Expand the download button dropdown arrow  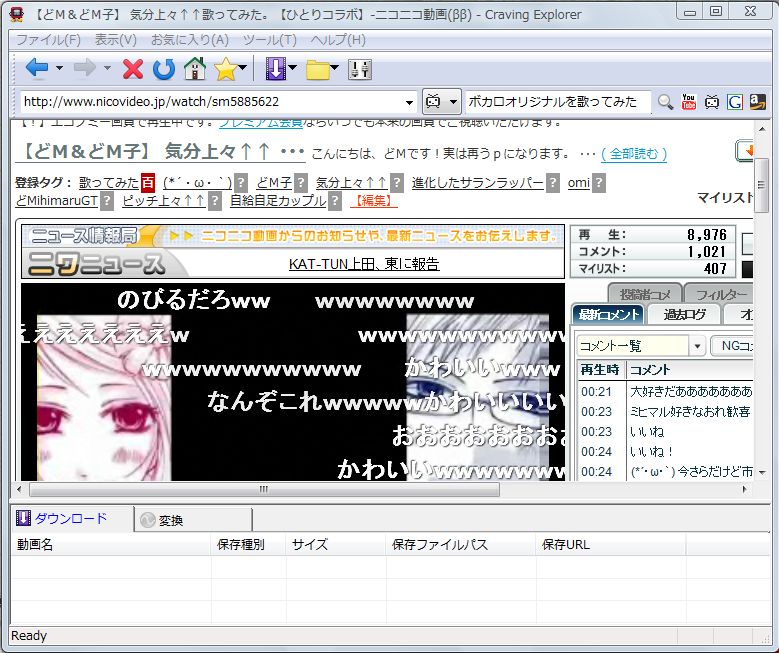coord(292,68)
